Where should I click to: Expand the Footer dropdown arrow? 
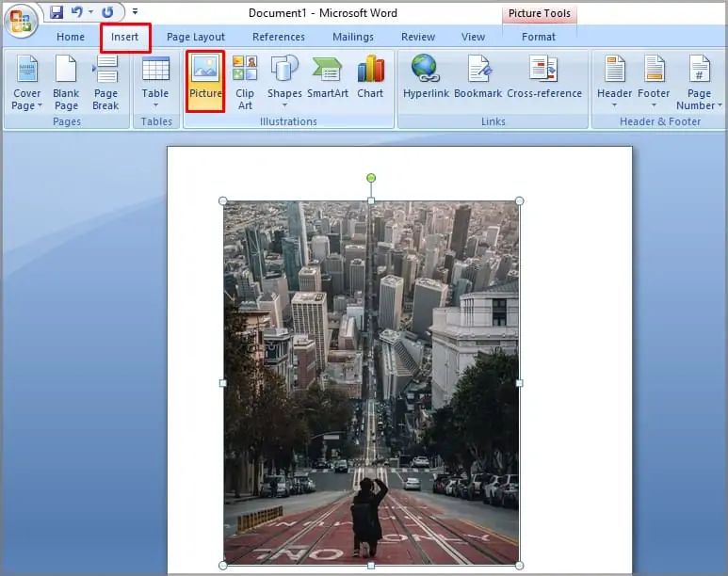tap(654, 105)
